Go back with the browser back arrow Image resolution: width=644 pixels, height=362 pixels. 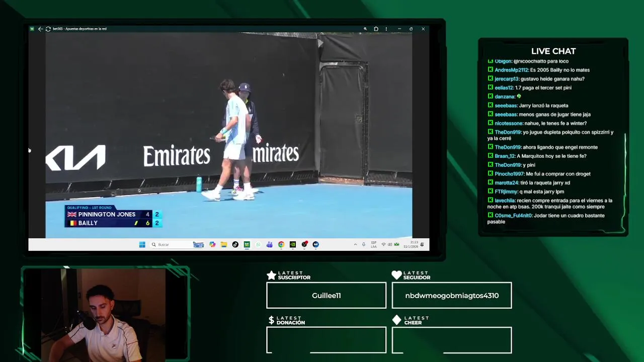[x=40, y=29]
